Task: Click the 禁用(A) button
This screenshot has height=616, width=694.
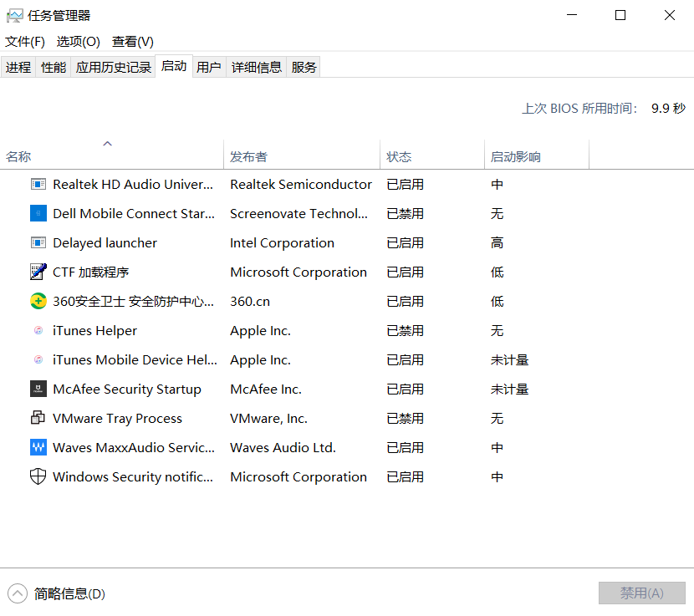Action: (642, 593)
